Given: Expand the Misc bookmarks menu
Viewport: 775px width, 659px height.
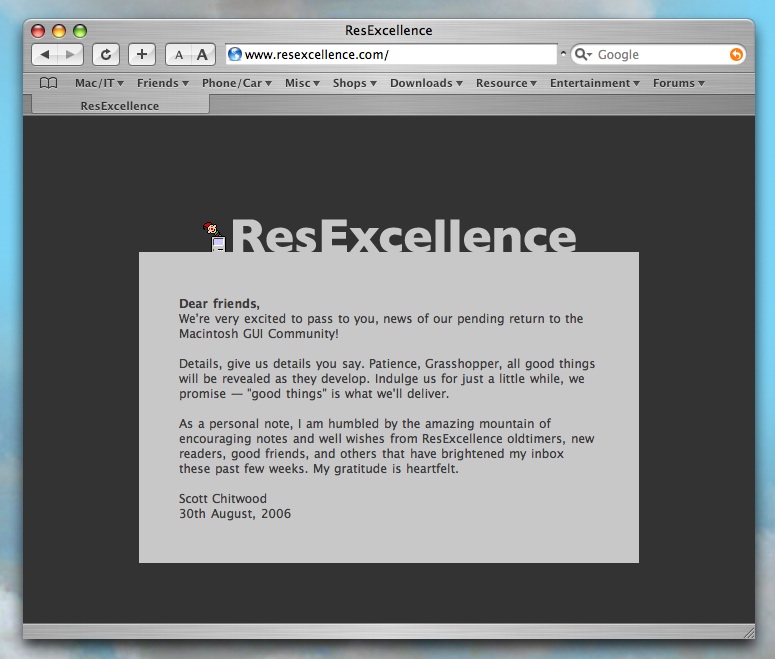Looking at the screenshot, I should pos(302,83).
